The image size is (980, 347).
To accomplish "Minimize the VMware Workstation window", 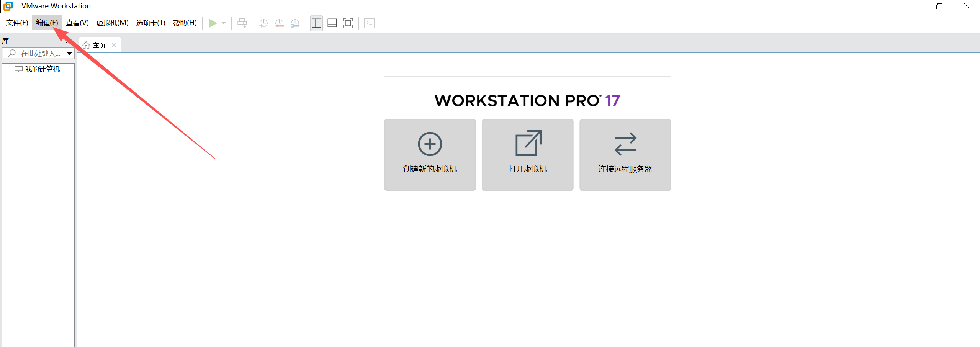I will [x=913, y=6].
